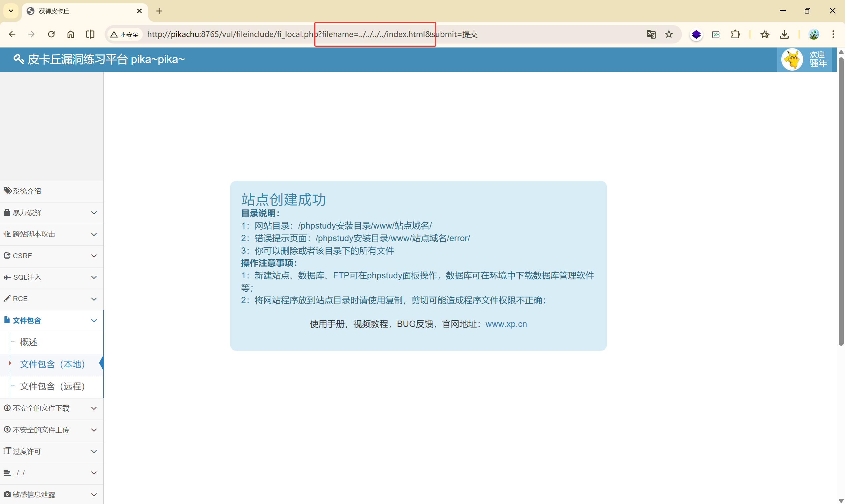Go to the browser home page icon

coord(71,34)
